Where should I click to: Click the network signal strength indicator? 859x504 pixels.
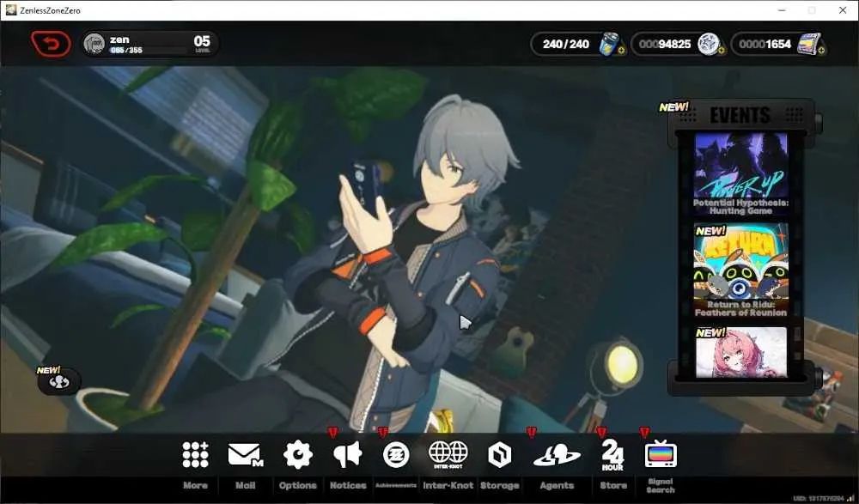tap(850, 498)
